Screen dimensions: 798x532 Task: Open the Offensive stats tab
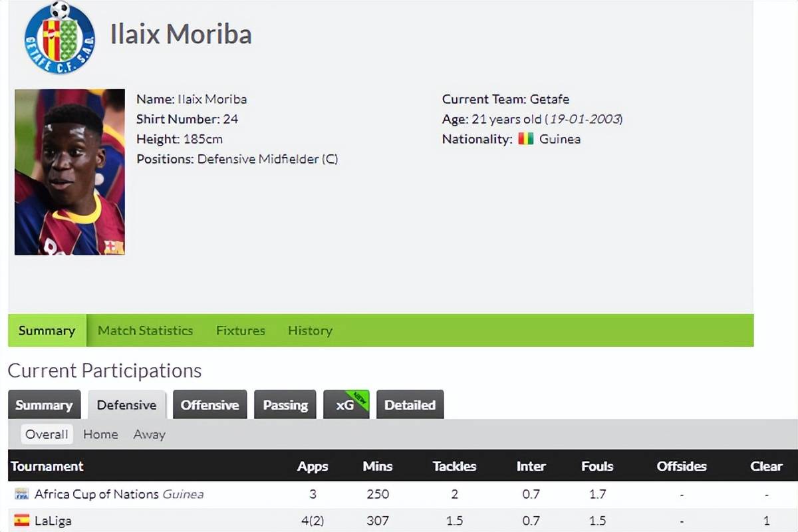[x=209, y=405]
